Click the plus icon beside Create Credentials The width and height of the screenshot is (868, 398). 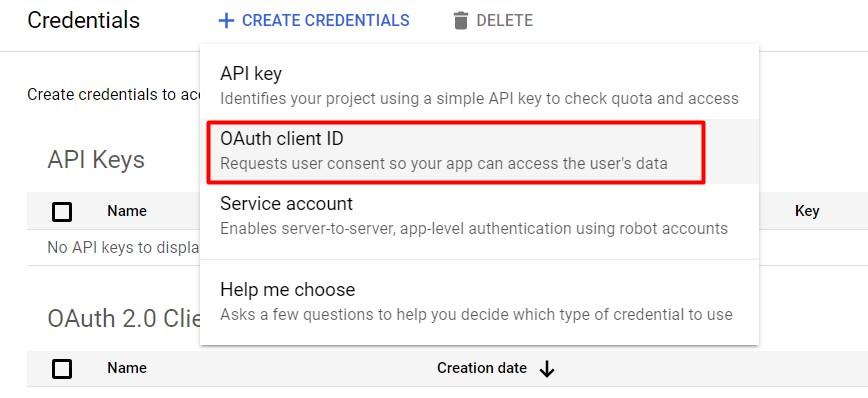click(x=226, y=21)
